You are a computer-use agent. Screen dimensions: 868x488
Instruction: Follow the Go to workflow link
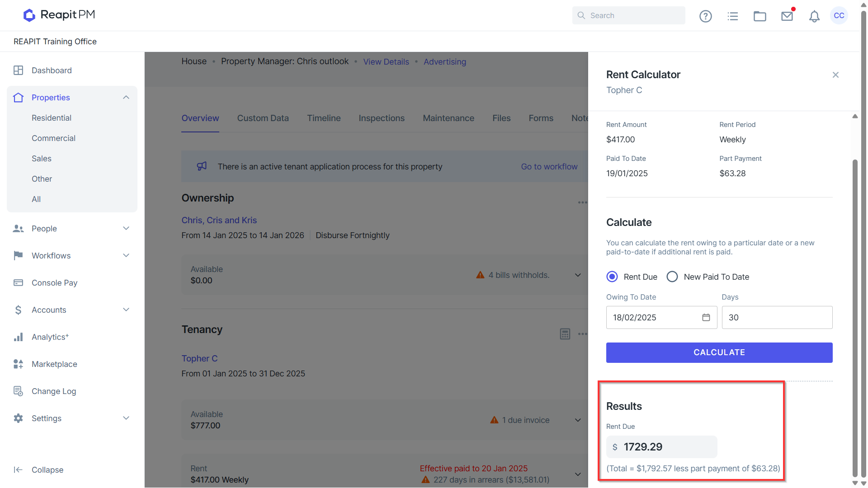coord(549,167)
